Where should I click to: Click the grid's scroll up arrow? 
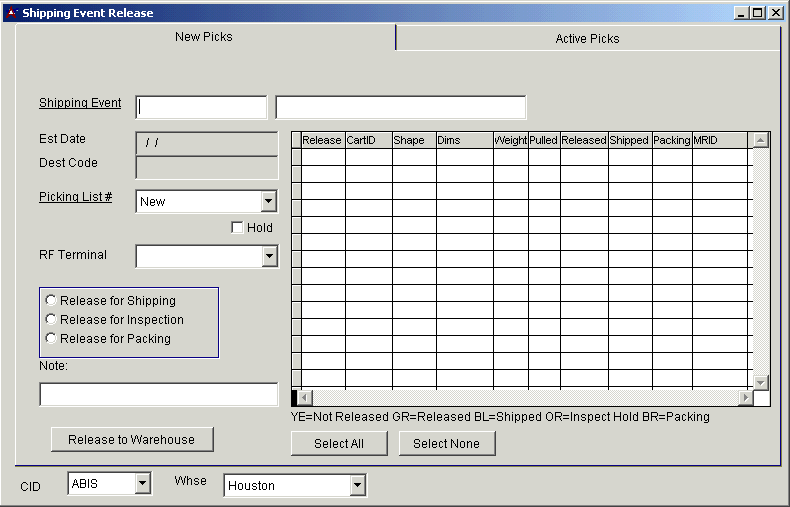click(761, 140)
